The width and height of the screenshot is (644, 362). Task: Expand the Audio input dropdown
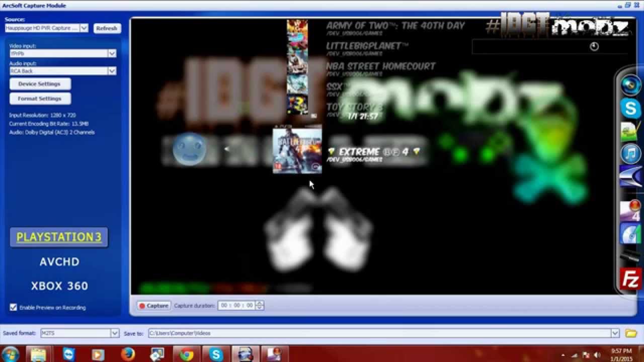click(x=112, y=71)
